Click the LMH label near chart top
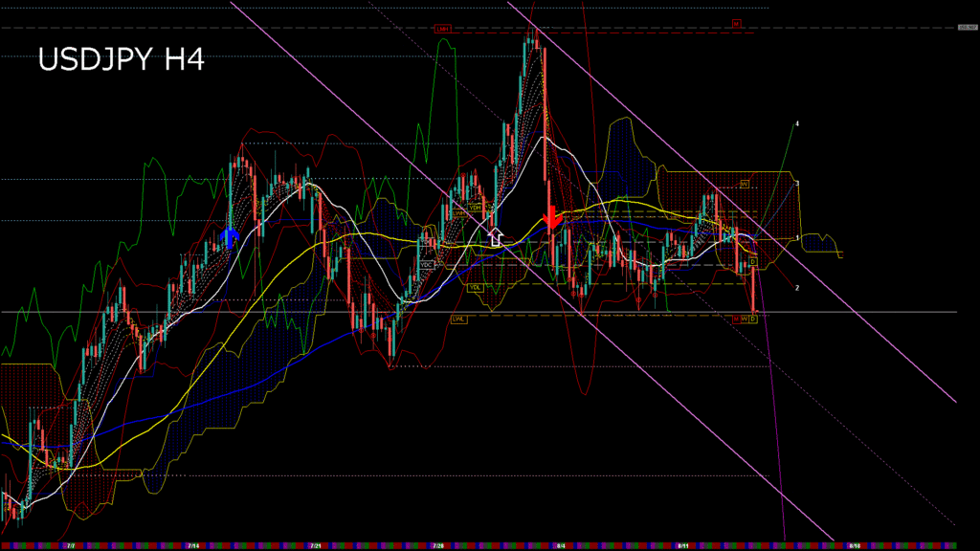The height and width of the screenshot is (551, 980). tap(442, 30)
